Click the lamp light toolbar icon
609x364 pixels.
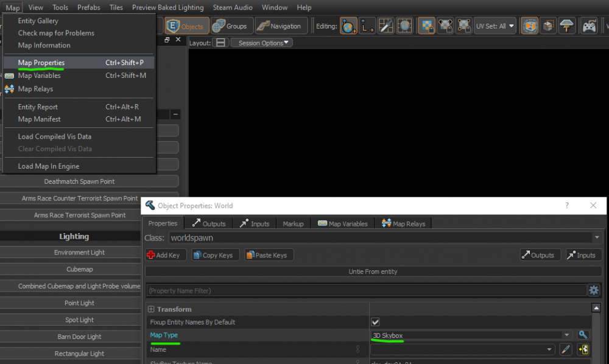(x=567, y=26)
